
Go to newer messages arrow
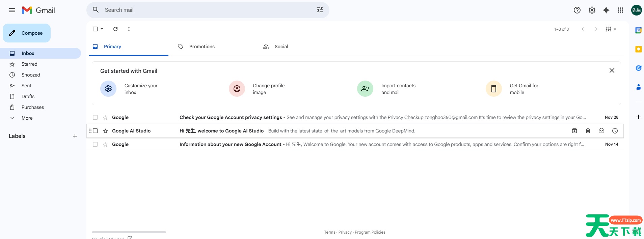pyautogui.click(x=583, y=29)
